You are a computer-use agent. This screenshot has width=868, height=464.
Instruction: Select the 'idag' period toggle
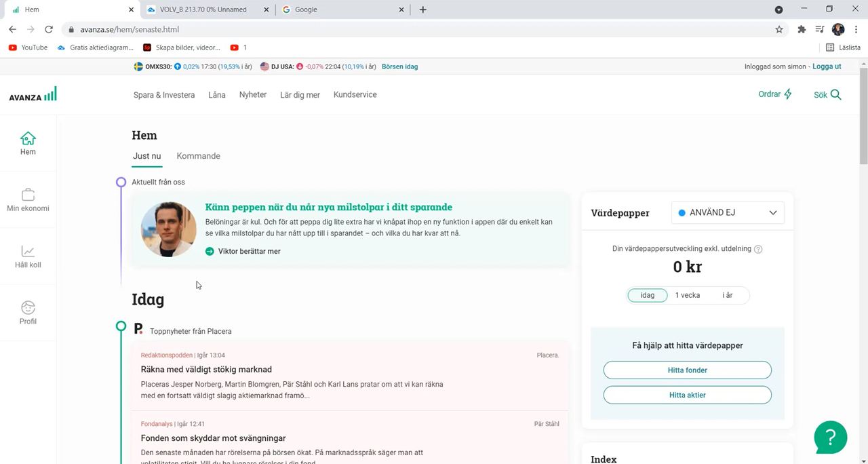coord(648,295)
